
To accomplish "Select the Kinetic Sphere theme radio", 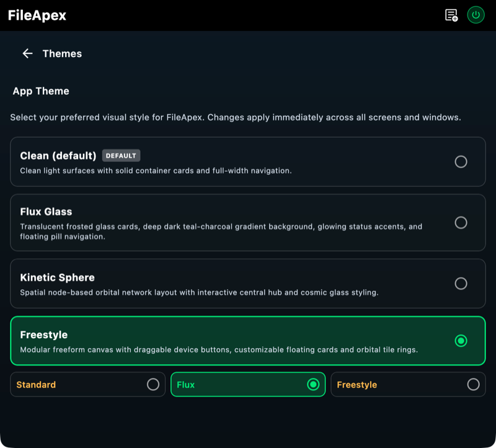I will [461, 284].
